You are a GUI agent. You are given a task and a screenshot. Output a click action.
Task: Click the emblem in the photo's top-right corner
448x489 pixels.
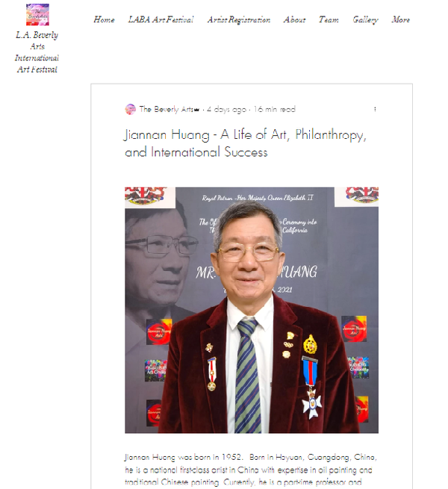point(362,194)
